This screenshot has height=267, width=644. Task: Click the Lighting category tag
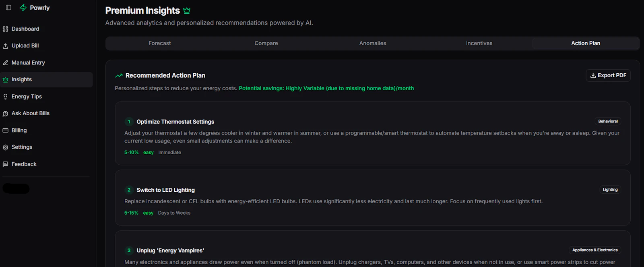[x=610, y=190]
